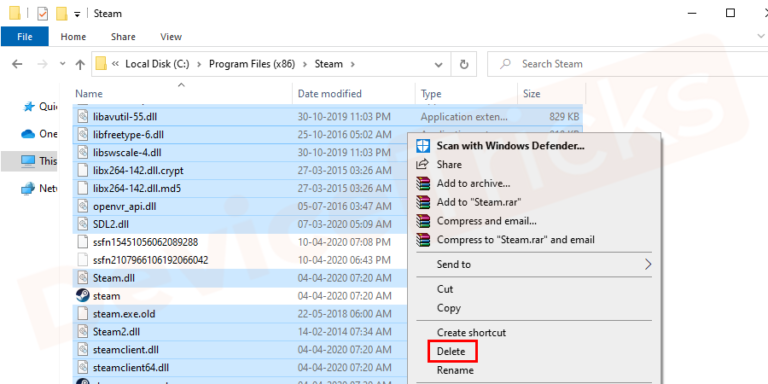
Task: Click the Properties quick access icon
Action: pyautogui.click(x=43, y=14)
